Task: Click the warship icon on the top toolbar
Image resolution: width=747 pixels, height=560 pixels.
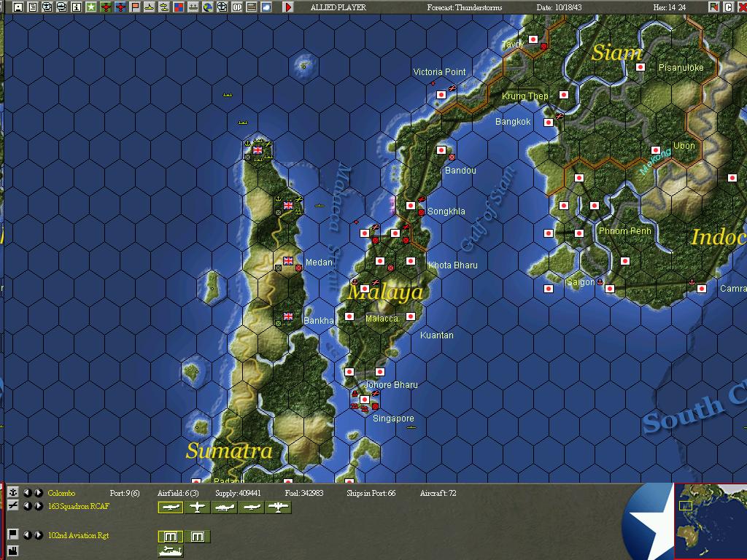Action: [193, 8]
